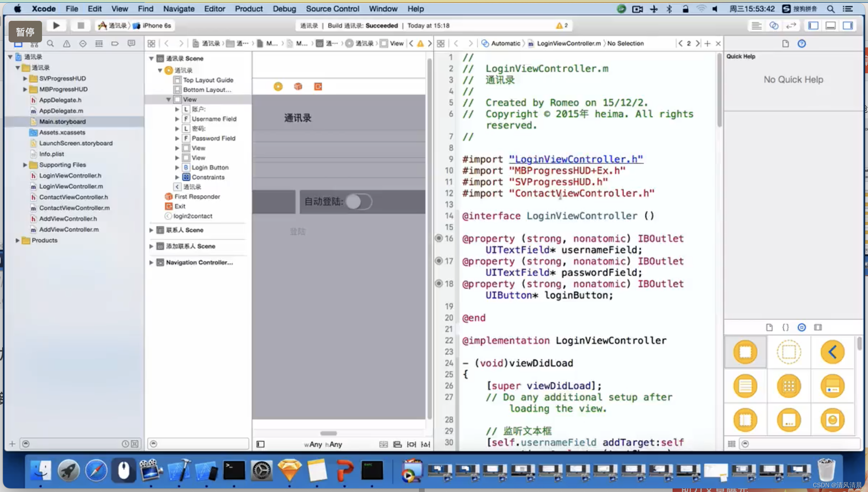Open the Debug menu in menu bar
The height and width of the screenshot is (492, 868).
tap(285, 8)
